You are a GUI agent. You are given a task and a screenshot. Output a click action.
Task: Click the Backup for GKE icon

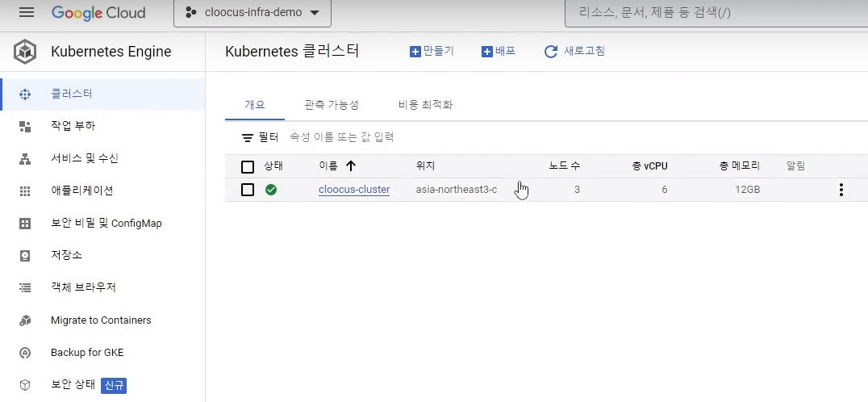click(25, 353)
